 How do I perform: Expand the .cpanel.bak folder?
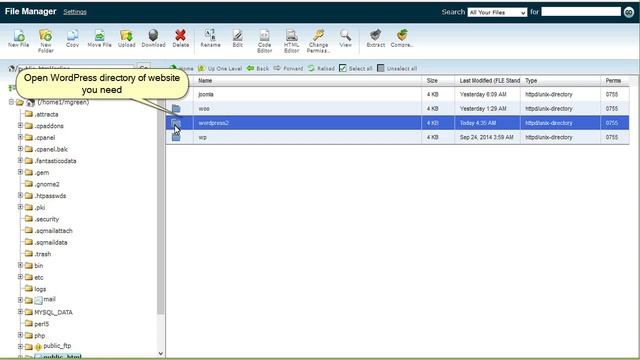pos(20,149)
